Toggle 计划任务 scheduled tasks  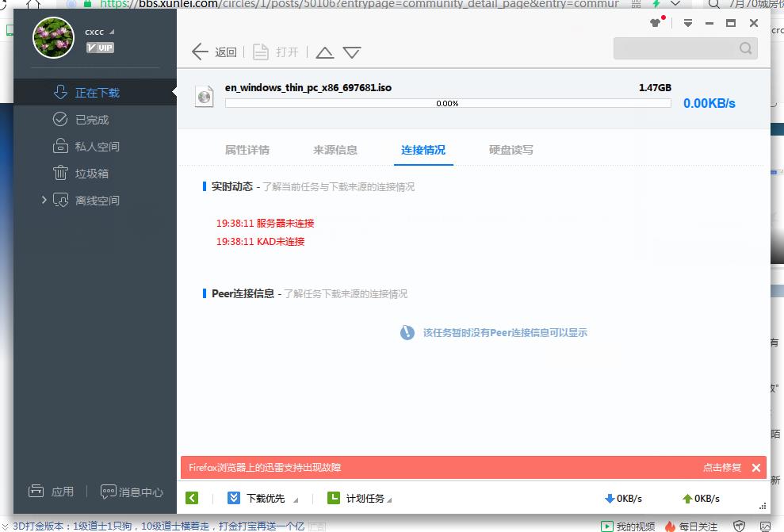(x=360, y=498)
